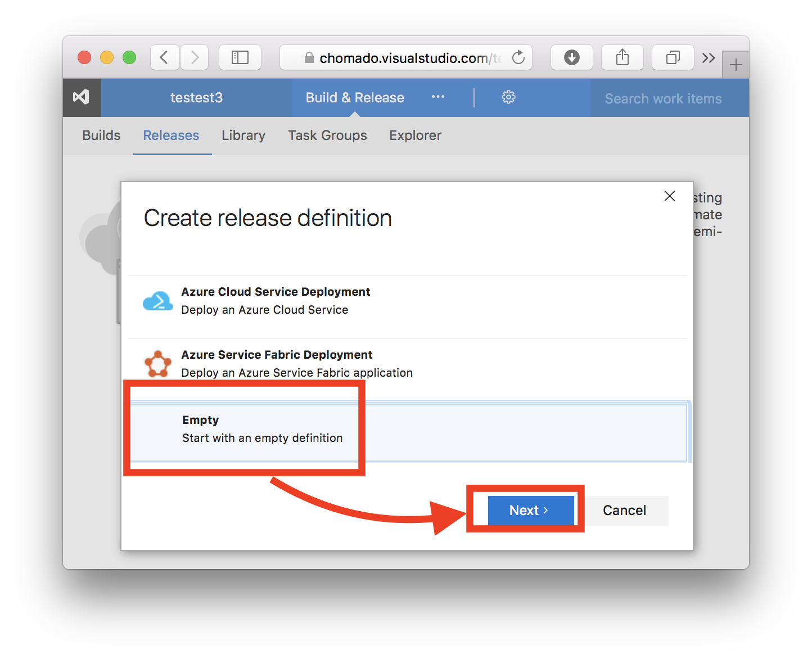Click the chomado.visualstudio.com address bar
812x659 pixels.
[x=406, y=57]
